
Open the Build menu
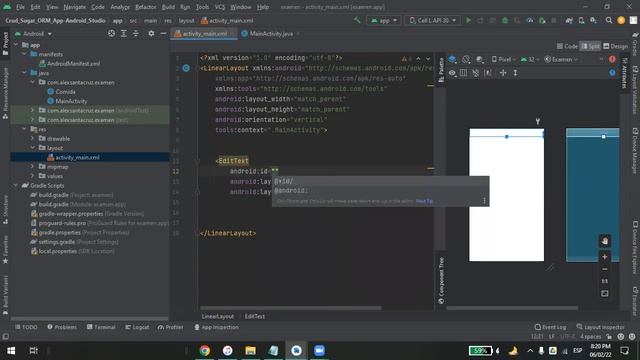pos(168,7)
